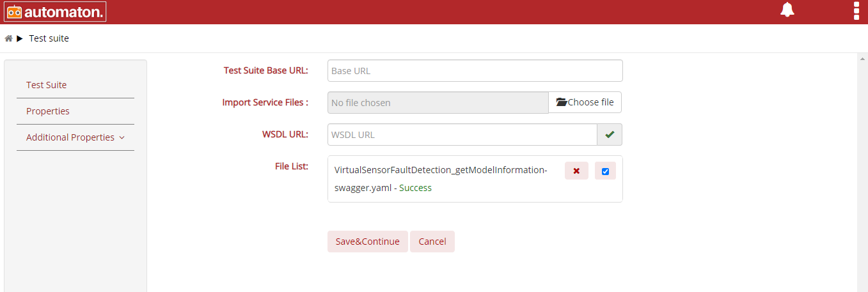Remove swagger.yaml file with red X

(x=576, y=171)
